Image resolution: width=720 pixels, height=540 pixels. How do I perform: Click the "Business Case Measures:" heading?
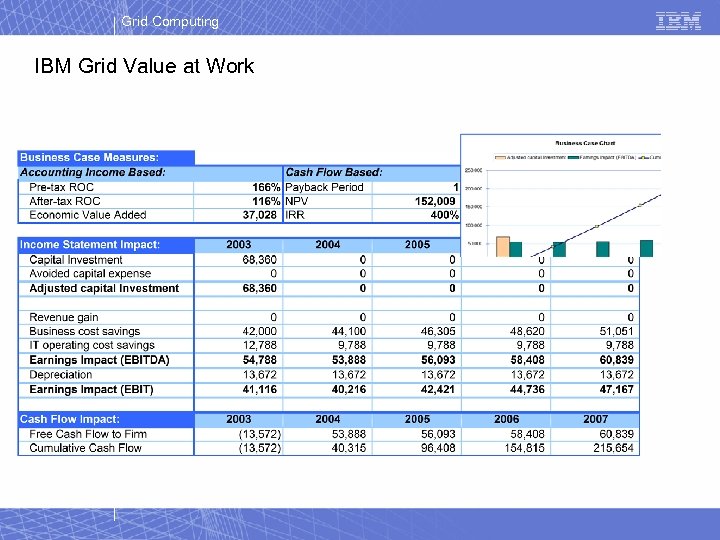[89, 158]
